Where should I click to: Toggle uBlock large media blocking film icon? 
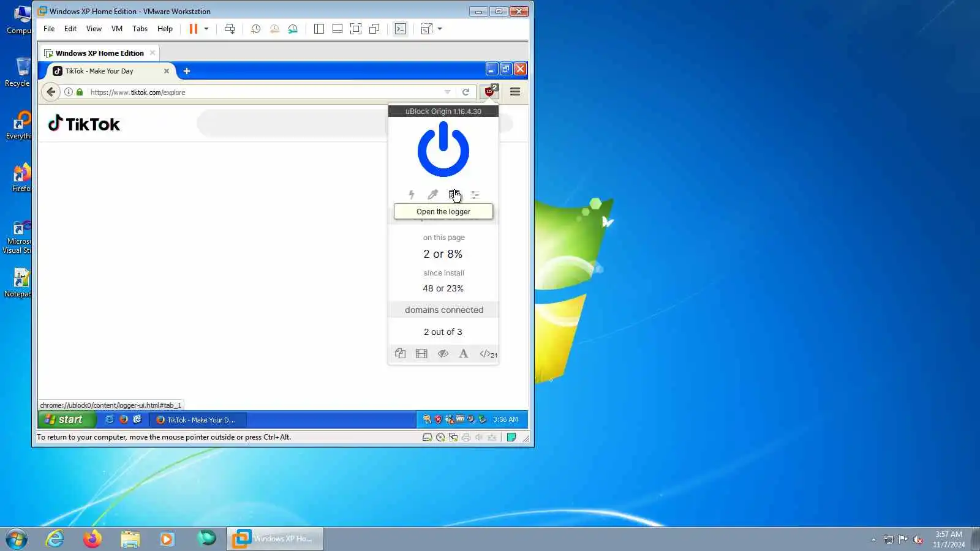[x=421, y=353]
